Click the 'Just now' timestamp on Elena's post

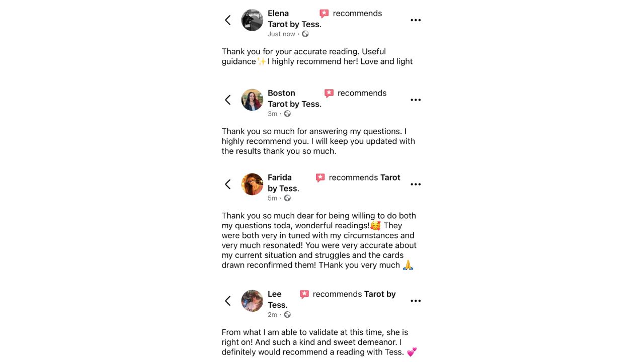pyautogui.click(x=281, y=34)
